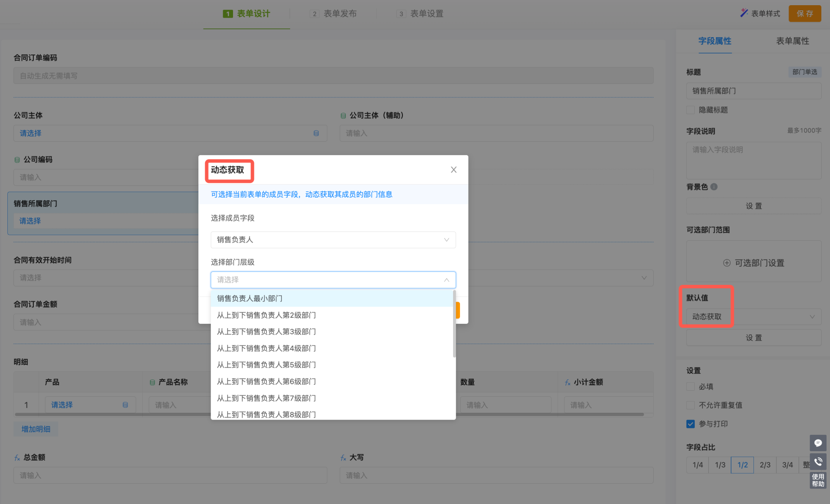The width and height of the screenshot is (830, 504).
Task: Collapse the 选择部门层级 dropdown
Action: pyautogui.click(x=446, y=280)
